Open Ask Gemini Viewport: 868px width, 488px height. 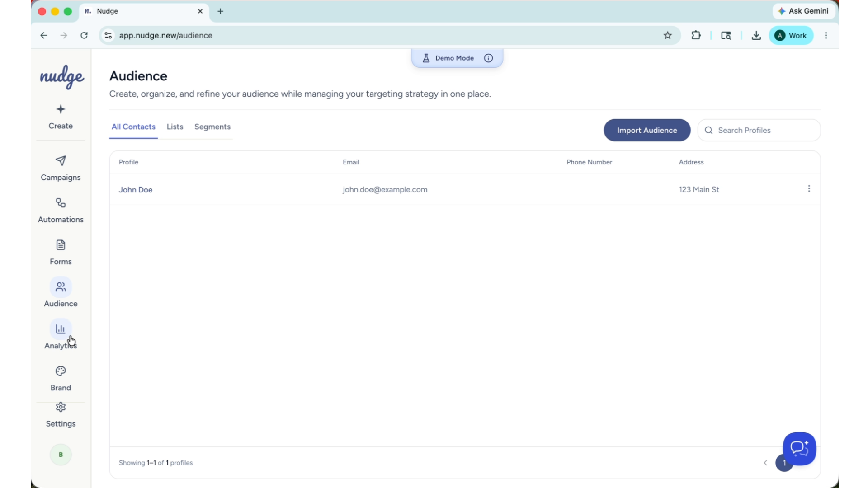[803, 11]
